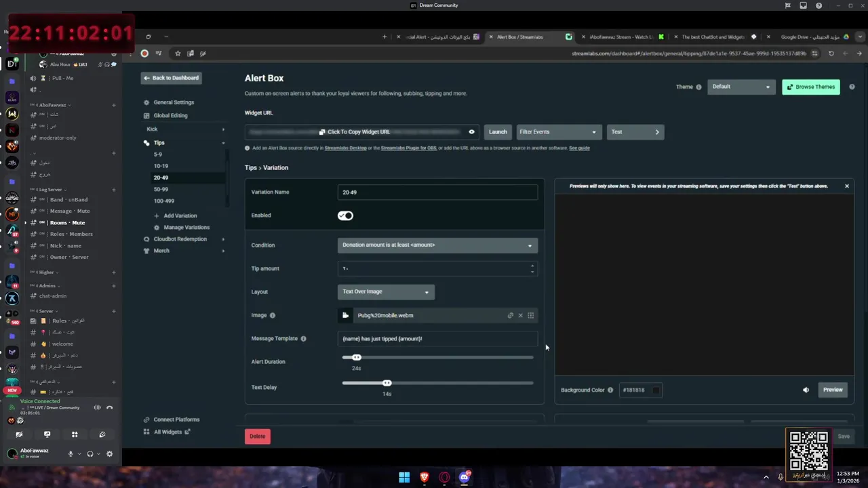Reload the page with browser refresh icon
The width and height of the screenshot is (868, 488).
click(x=831, y=54)
